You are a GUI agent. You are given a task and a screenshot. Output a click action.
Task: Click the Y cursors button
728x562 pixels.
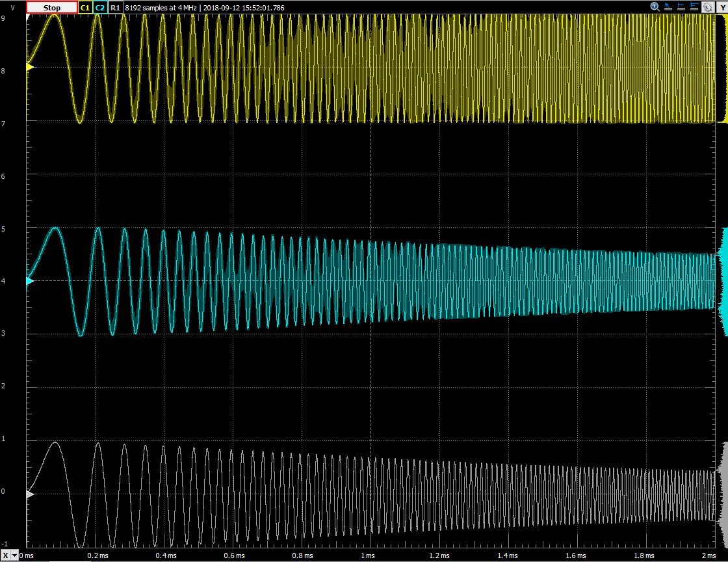click(x=720, y=7)
